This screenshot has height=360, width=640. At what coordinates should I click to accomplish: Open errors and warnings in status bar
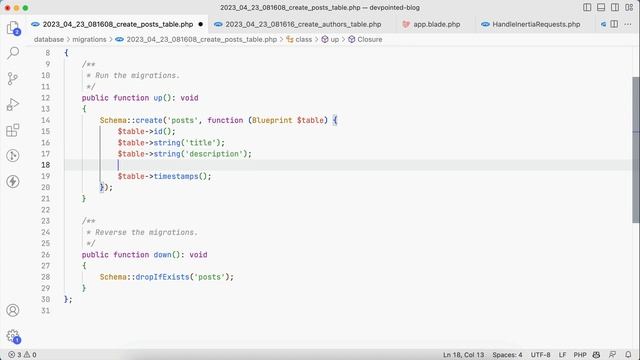[22, 355]
